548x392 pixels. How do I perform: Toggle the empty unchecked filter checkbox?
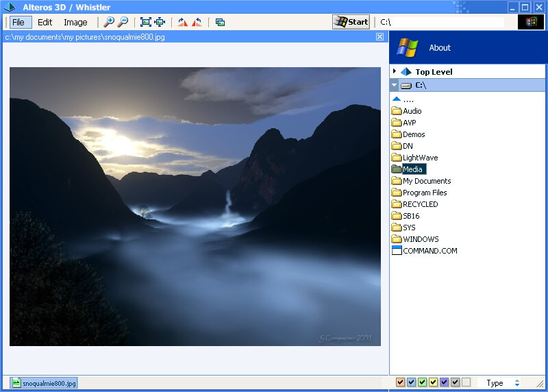pyautogui.click(x=466, y=382)
